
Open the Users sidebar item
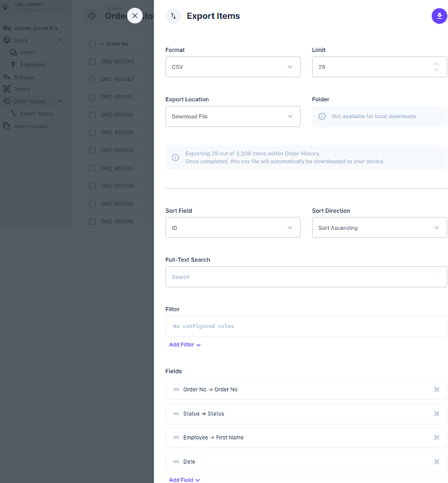(21, 40)
